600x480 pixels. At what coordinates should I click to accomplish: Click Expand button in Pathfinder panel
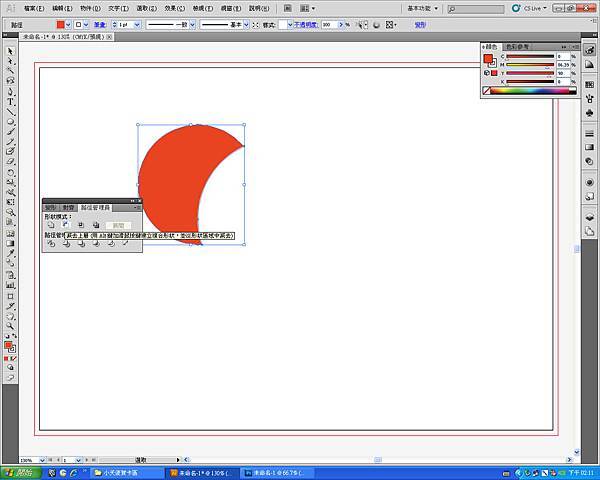click(119, 225)
